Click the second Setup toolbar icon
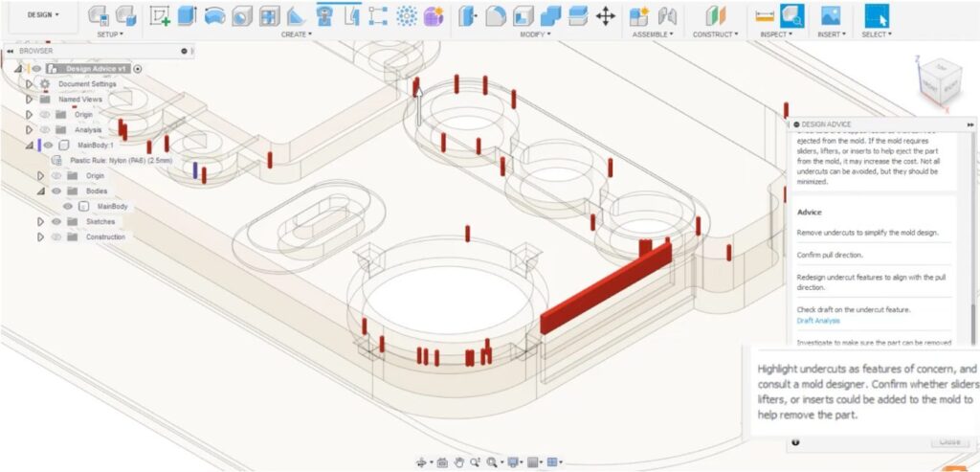This screenshot has width=980, height=472. (x=127, y=15)
